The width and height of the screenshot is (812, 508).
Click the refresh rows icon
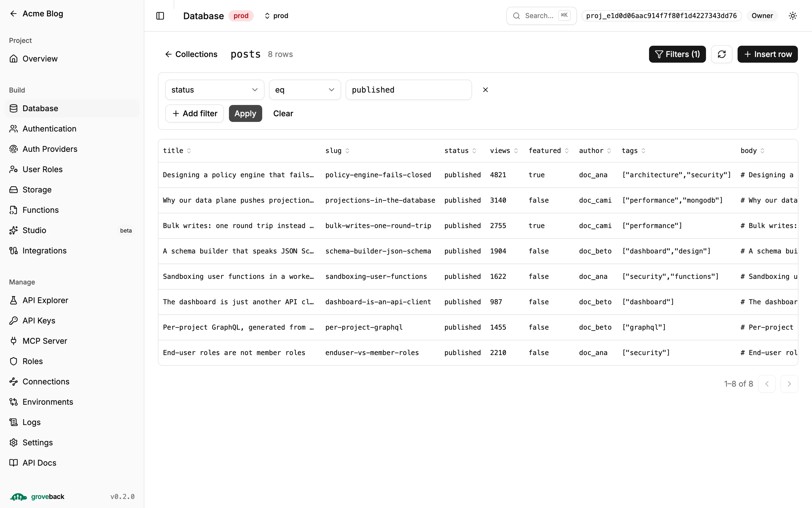(721, 54)
